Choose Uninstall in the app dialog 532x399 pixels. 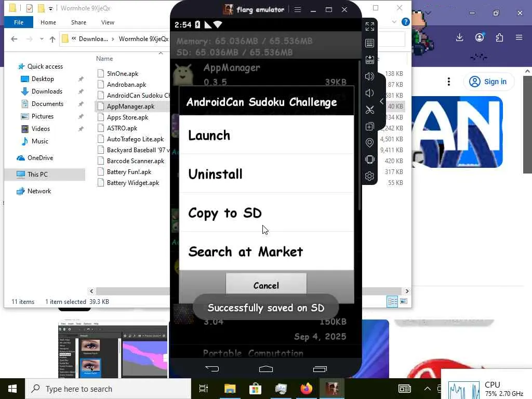[x=267, y=174]
